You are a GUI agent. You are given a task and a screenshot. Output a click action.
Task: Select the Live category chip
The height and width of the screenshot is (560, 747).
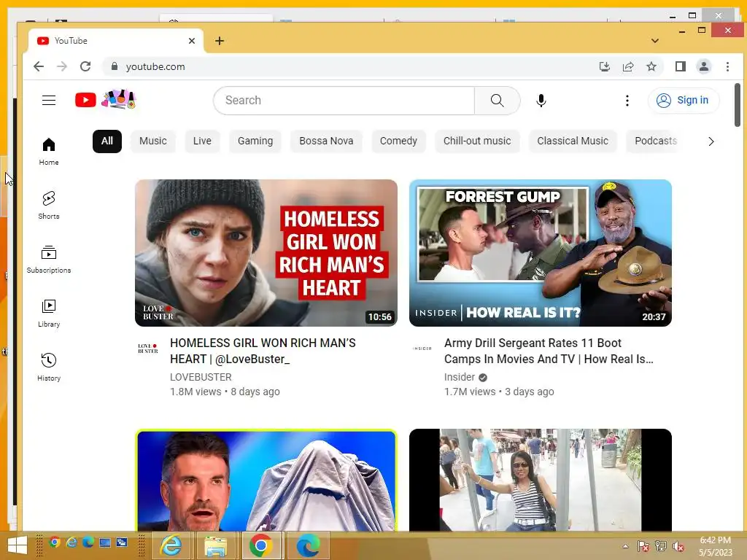click(202, 141)
